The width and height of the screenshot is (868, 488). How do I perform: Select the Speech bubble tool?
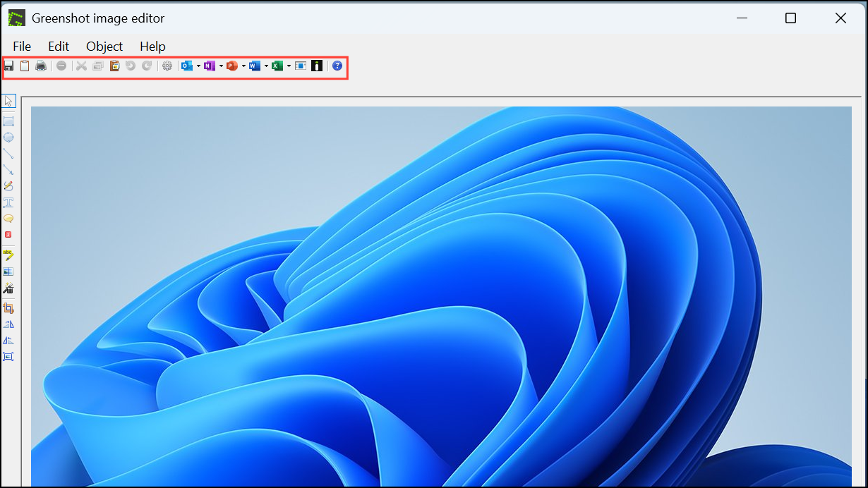point(8,219)
